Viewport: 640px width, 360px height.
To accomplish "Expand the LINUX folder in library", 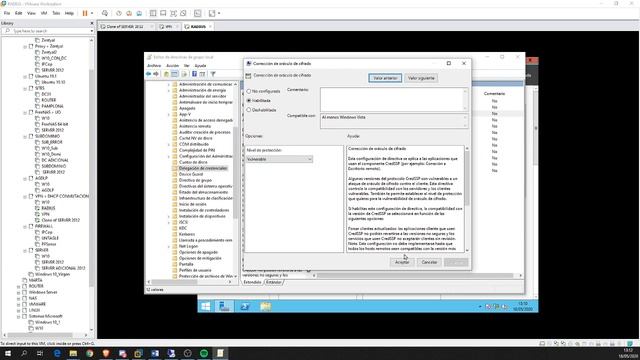I will (x=19, y=310).
